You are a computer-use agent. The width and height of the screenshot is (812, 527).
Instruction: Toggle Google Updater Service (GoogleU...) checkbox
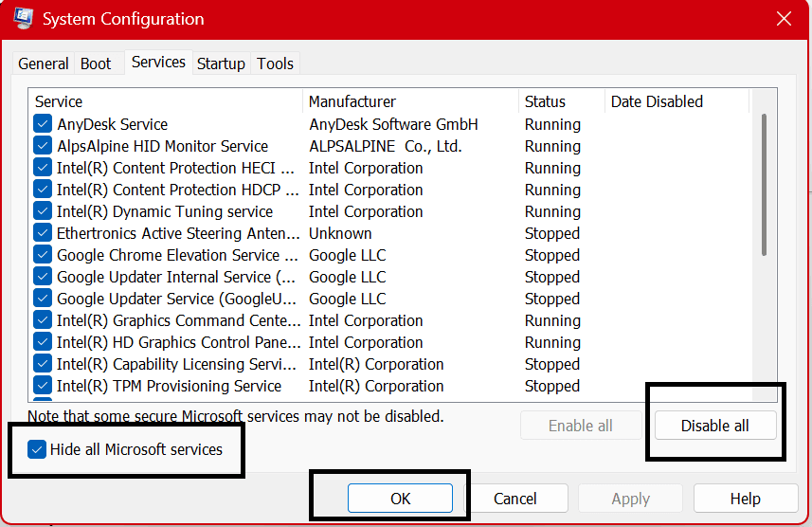(43, 298)
